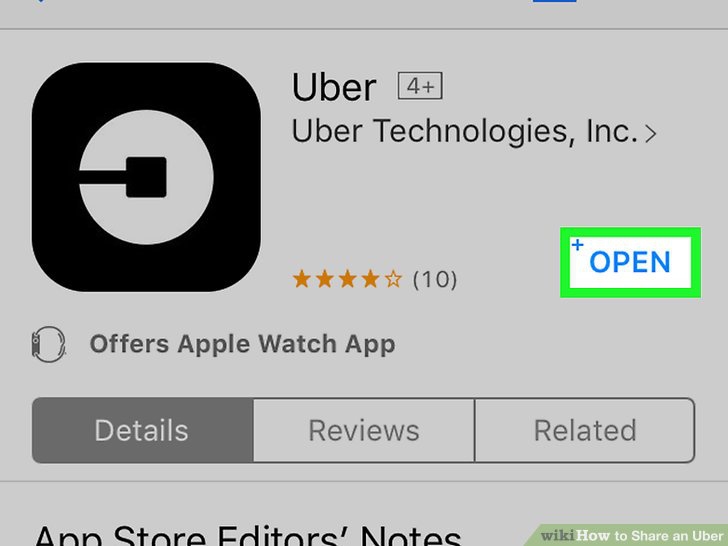Tap the App Store Editors' Notes heading
The width and height of the screenshot is (728, 546).
(248, 535)
